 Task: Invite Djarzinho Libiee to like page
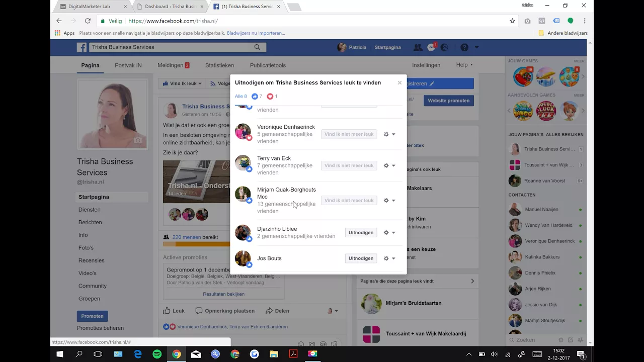[361, 233]
